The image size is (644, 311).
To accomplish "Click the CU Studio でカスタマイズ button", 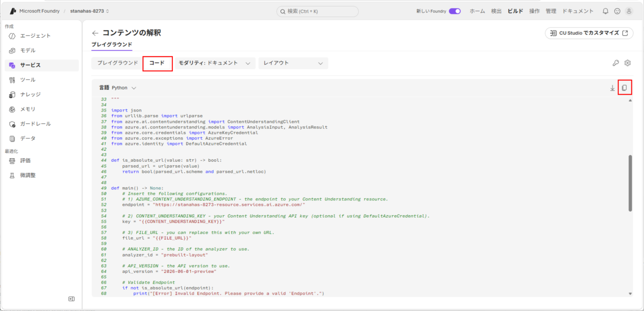I will (x=589, y=33).
